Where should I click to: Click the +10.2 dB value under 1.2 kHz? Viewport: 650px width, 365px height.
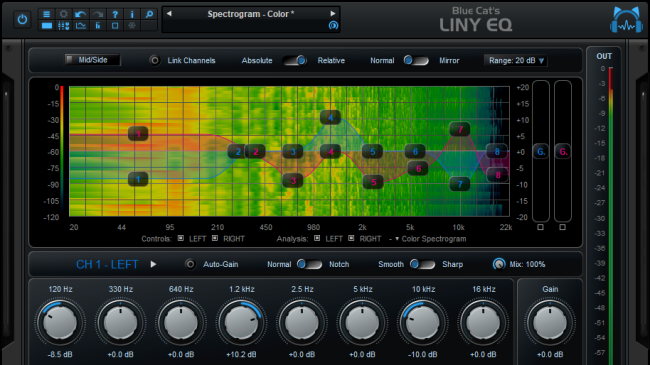click(241, 355)
